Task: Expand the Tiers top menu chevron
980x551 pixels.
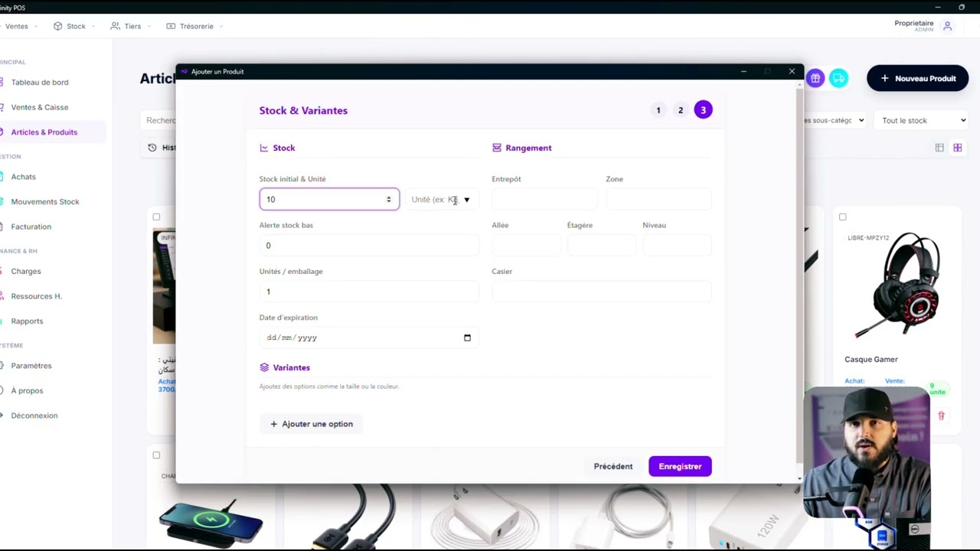Action: click(x=149, y=26)
